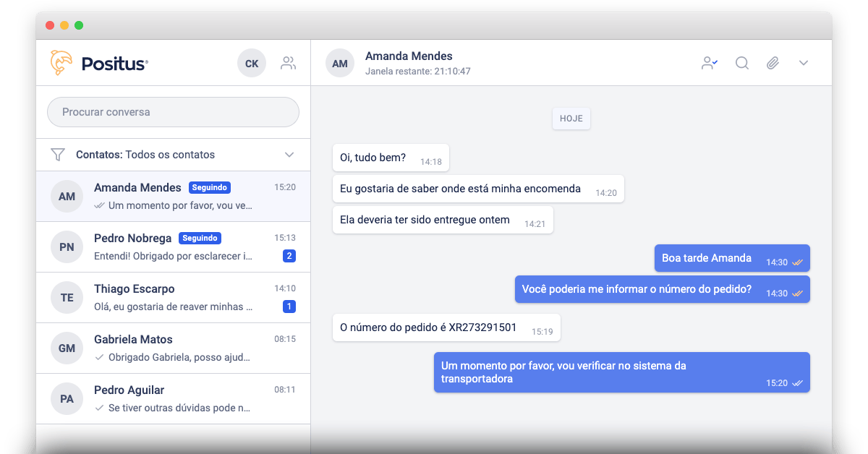Open Amanda Mendes conversation in list
Screen dimensions: 868x454
pos(173,196)
